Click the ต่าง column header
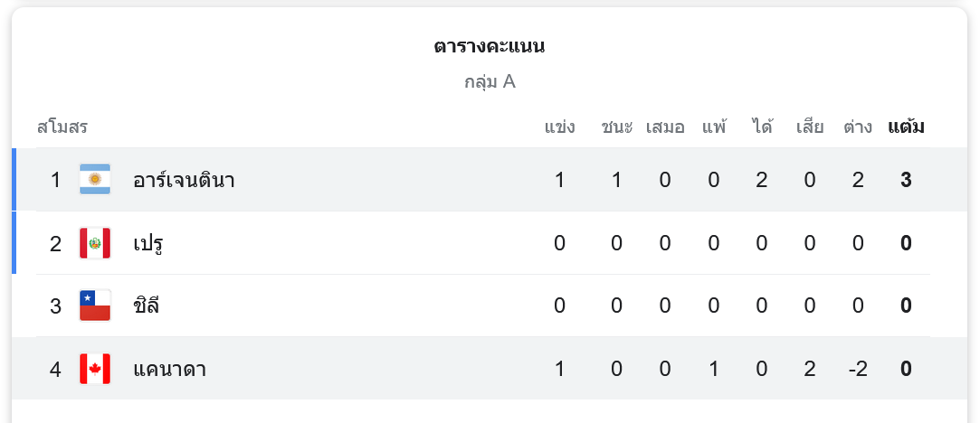 (x=858, y=127)
